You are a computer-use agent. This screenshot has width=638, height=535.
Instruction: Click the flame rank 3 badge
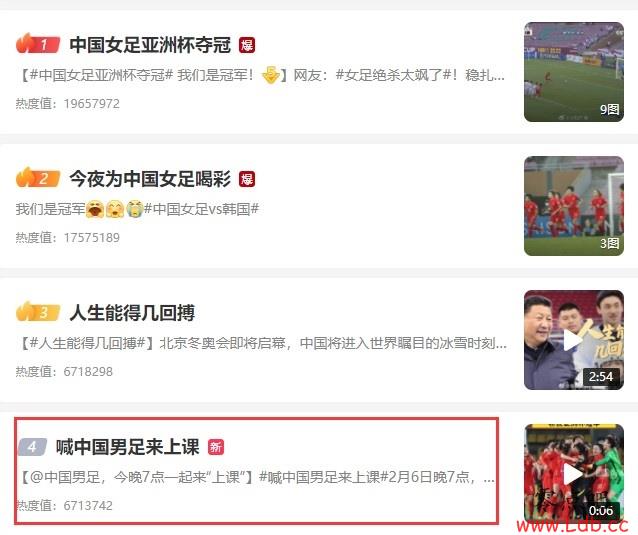(x=38, y=312)
